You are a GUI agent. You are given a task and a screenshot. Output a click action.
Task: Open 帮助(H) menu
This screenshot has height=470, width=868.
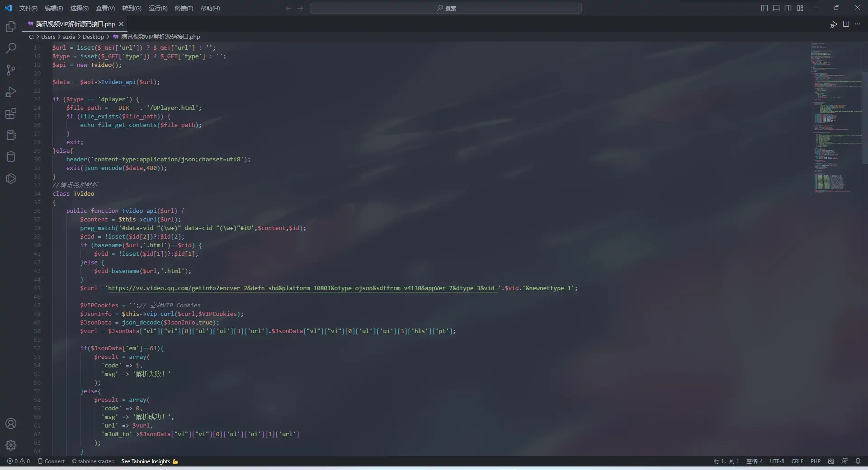pyautogui.click(x=210, y=8)
